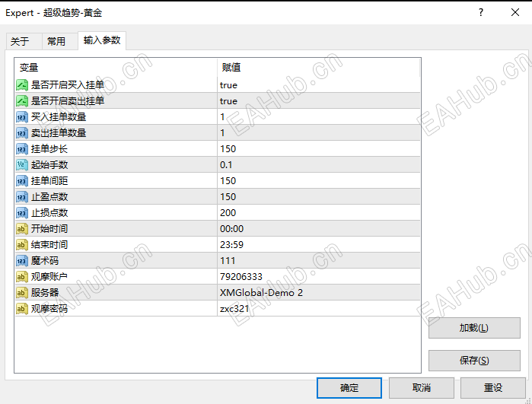Select the 服务器 variable name
The width and height of the screenshot is (532, 404).
(45, 292)
